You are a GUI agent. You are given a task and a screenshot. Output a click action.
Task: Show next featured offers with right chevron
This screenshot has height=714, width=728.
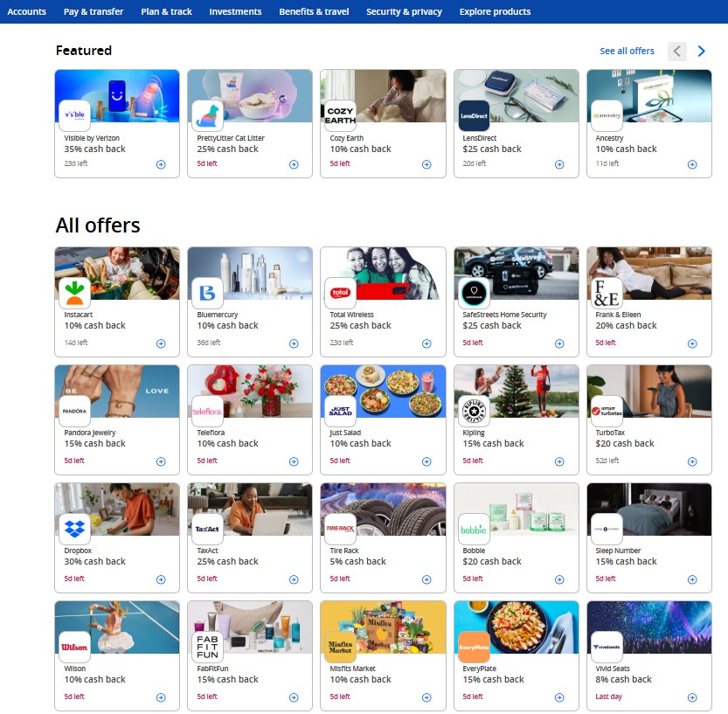[x=701, y=51]
